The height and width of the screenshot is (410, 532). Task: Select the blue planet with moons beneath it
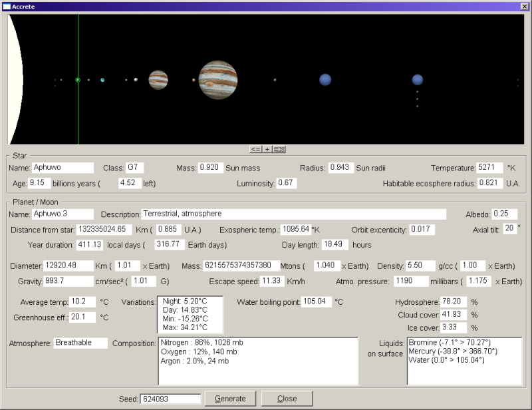[x=417, y=80]
